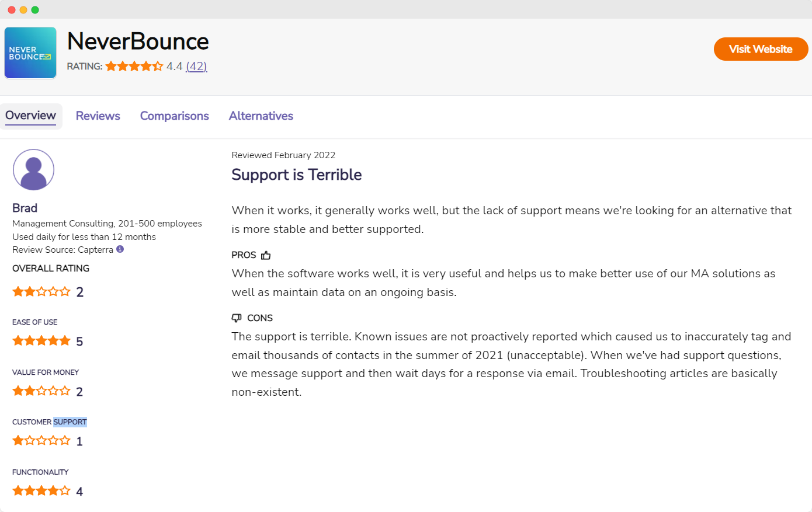
Task: Click Brad's user avatar icon
Action: (33, 170)
